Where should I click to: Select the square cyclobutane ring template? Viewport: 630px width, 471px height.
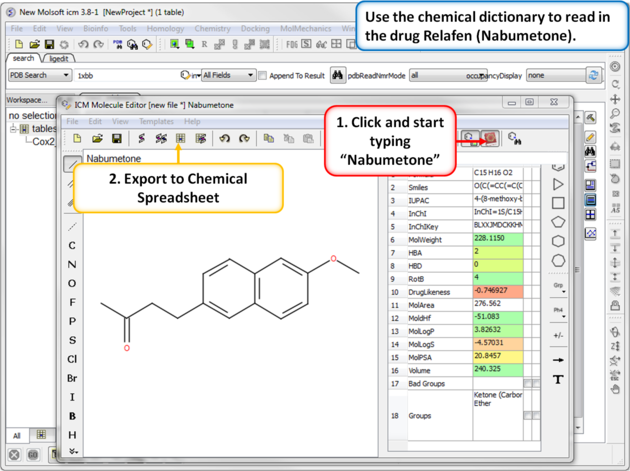point(558,203)
